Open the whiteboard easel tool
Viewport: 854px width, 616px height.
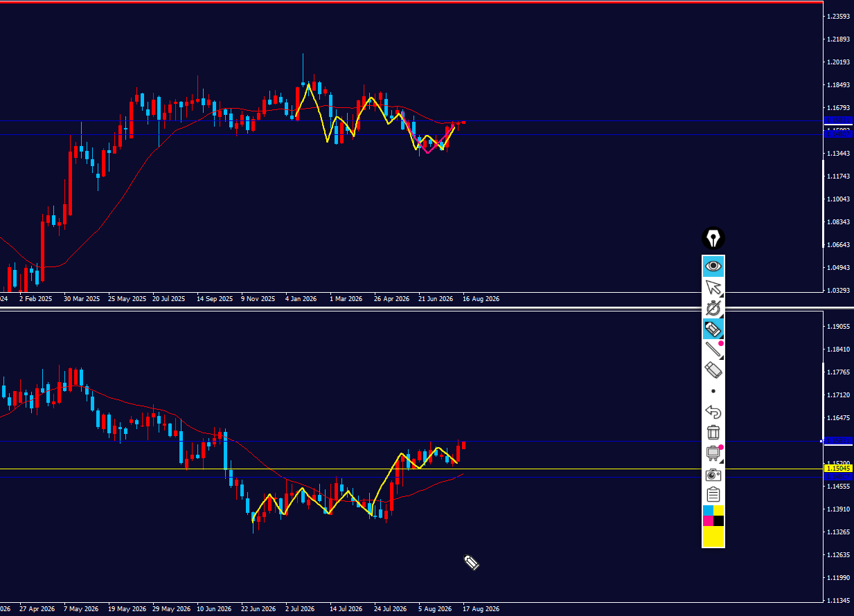tap(713, 453)
